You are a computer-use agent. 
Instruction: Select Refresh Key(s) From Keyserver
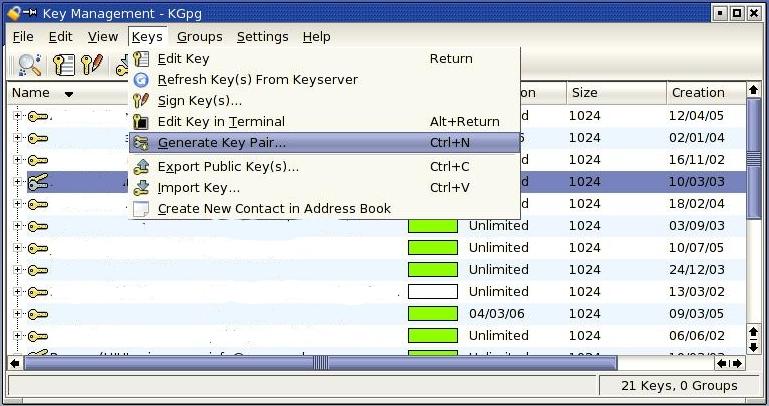coord(324,79)
